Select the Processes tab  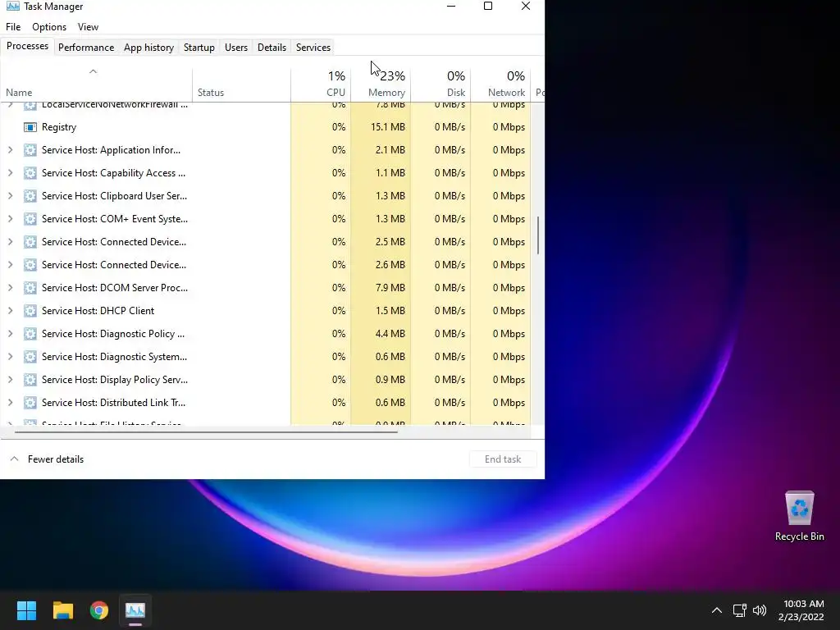pyautogui.click(x=27, y=46)
